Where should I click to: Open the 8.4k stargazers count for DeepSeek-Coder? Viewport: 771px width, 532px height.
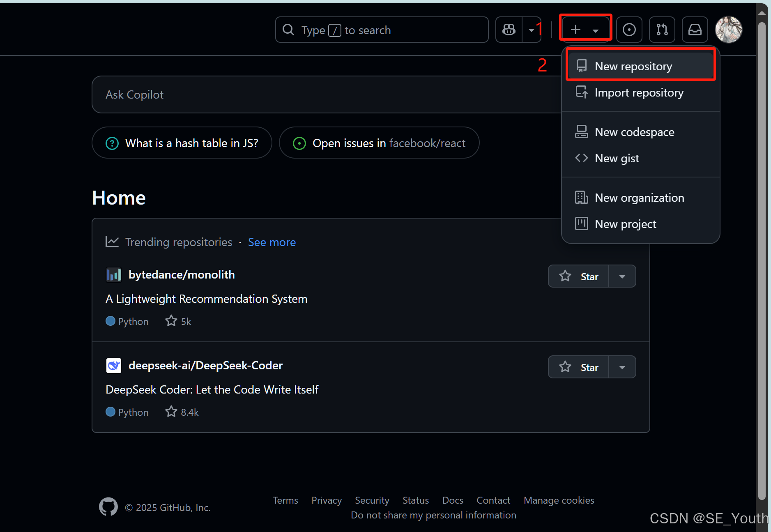[182, 412]
